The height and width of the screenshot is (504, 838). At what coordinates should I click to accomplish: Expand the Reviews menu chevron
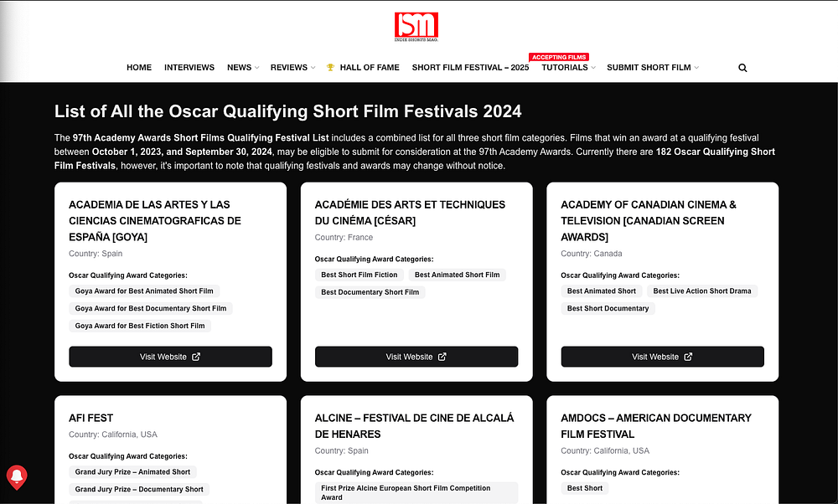point(313,68)
